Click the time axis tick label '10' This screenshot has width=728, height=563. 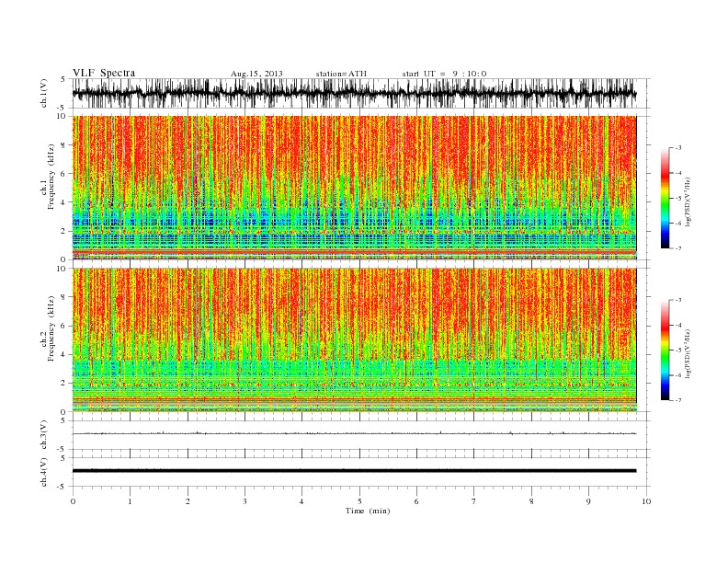click(x=646, y=501)
